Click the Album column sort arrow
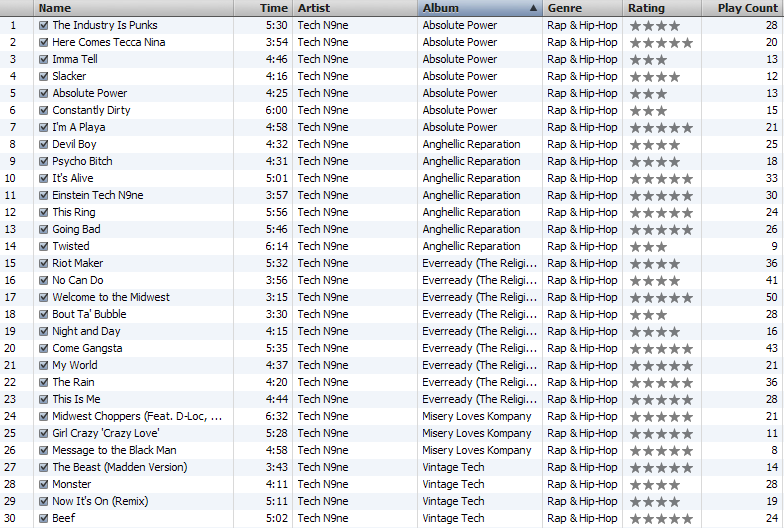Screen dimensions: 784x528 tap(534, 8)
